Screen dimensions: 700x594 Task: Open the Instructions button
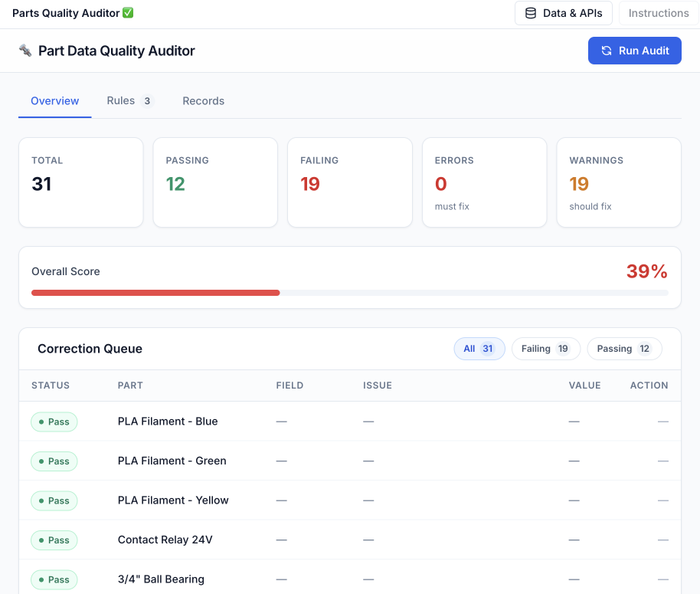pos(658,13)
